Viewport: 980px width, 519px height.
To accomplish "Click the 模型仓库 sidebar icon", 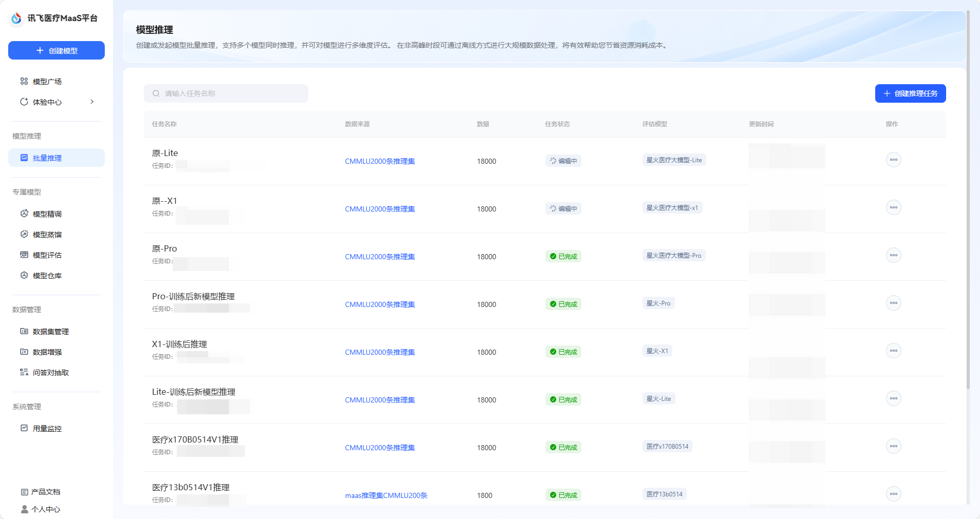I will [24, 275].
